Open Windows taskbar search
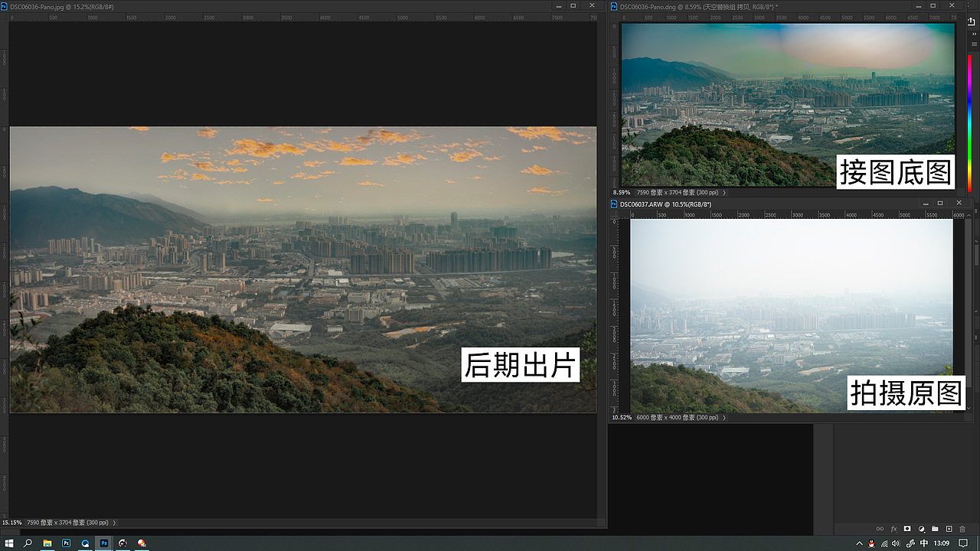The image size is (980, 551). coord(28,543)
